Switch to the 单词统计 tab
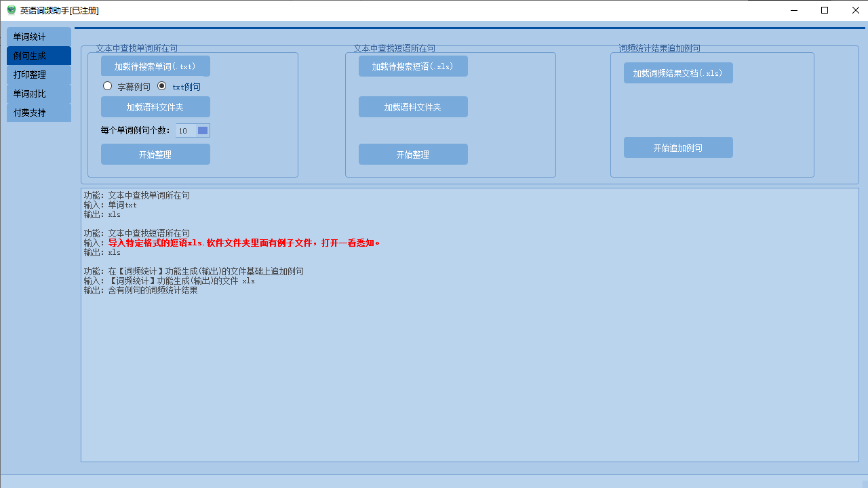This screenshot has height=488, width=868. point(39,37)
